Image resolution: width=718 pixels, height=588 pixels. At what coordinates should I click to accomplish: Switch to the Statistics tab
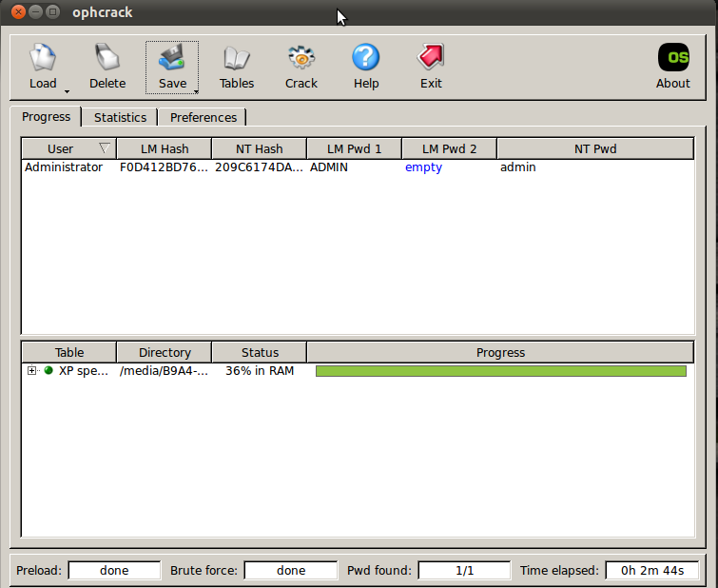click(120, 118)
